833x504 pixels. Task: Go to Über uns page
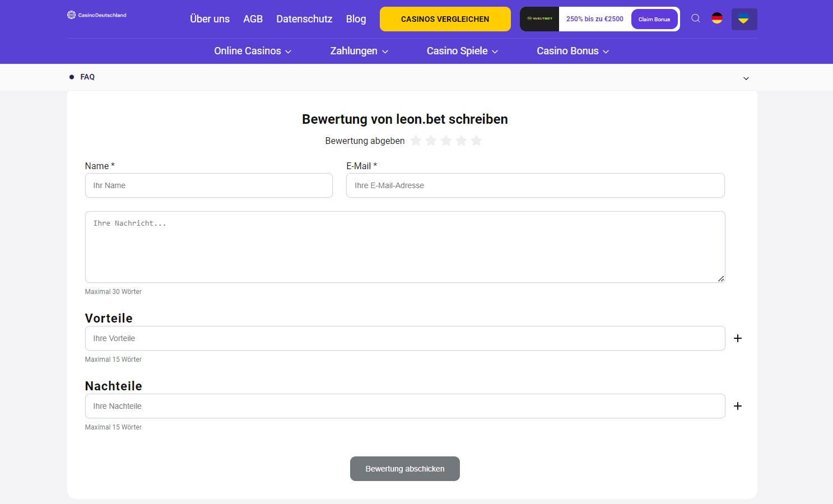point(210,19)
